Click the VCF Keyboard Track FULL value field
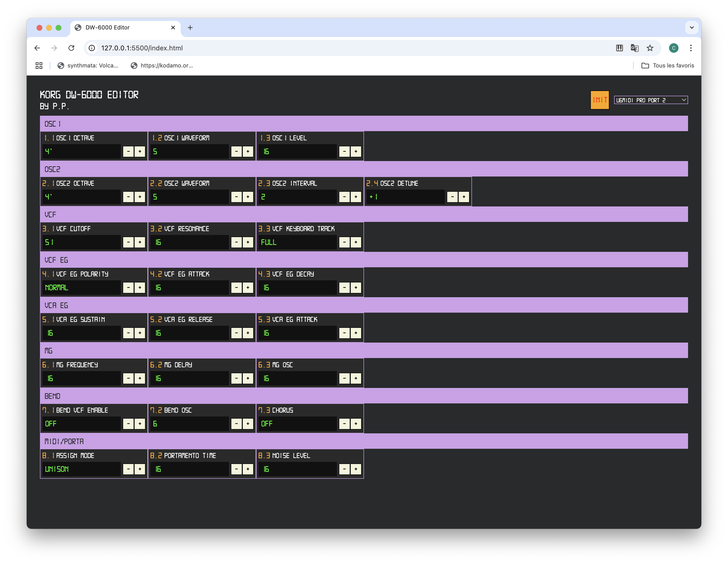The height and width of the screenshot is (564, 728). 297,242
